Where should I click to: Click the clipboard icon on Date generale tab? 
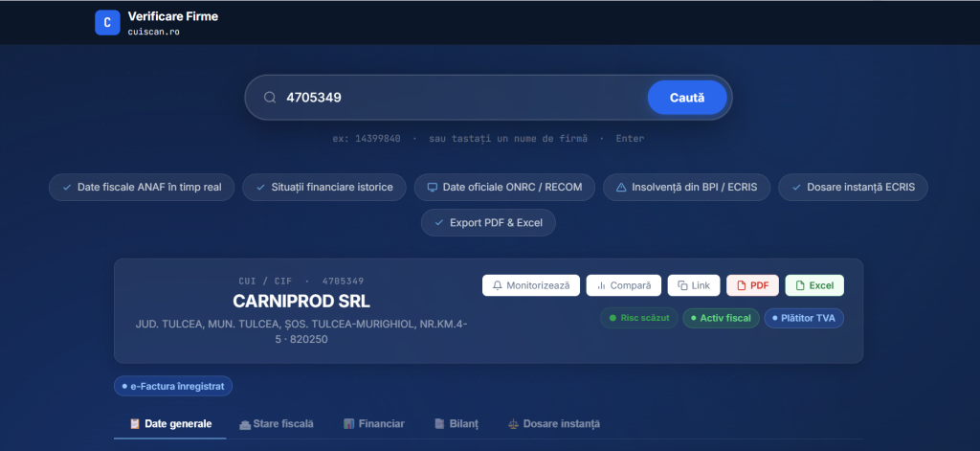[134, 423]
